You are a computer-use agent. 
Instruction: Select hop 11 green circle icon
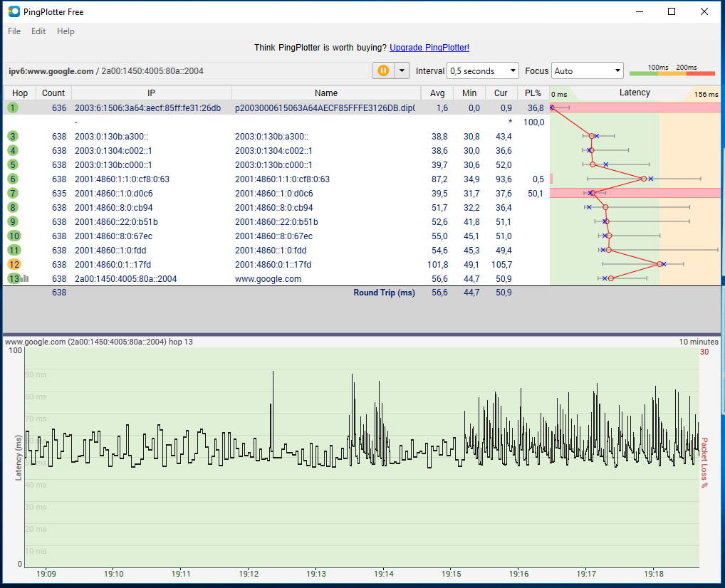point(14,250)
